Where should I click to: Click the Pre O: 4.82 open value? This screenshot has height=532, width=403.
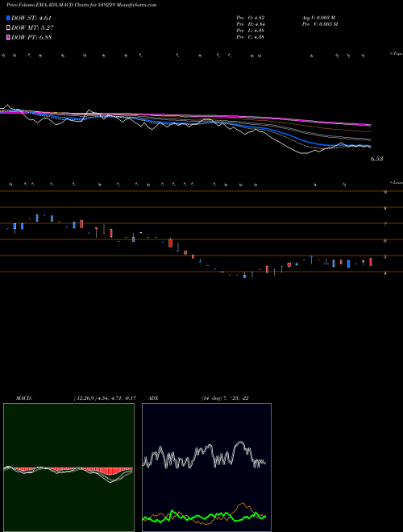251,17
